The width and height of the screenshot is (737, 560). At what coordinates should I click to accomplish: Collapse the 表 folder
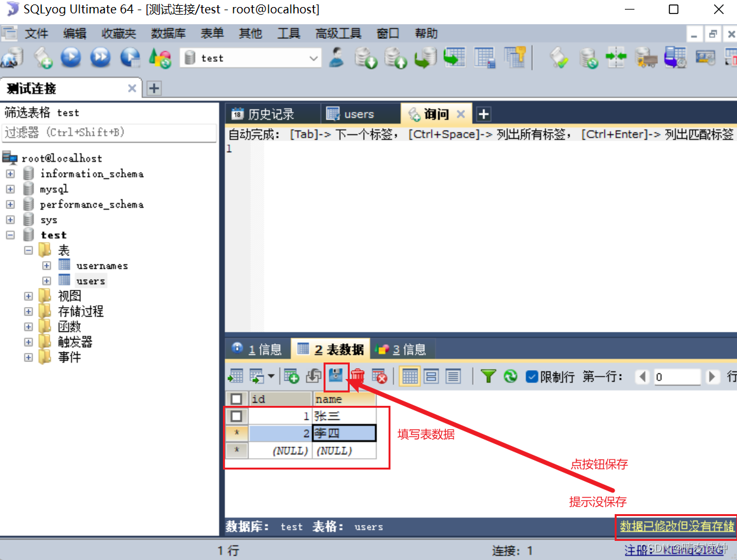(29, 250)
